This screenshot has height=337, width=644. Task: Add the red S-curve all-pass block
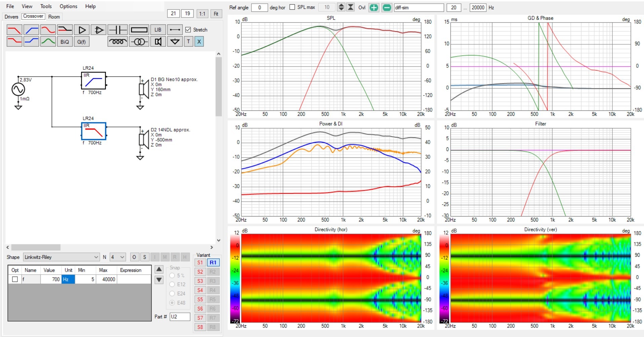click(x=48, y=30)
